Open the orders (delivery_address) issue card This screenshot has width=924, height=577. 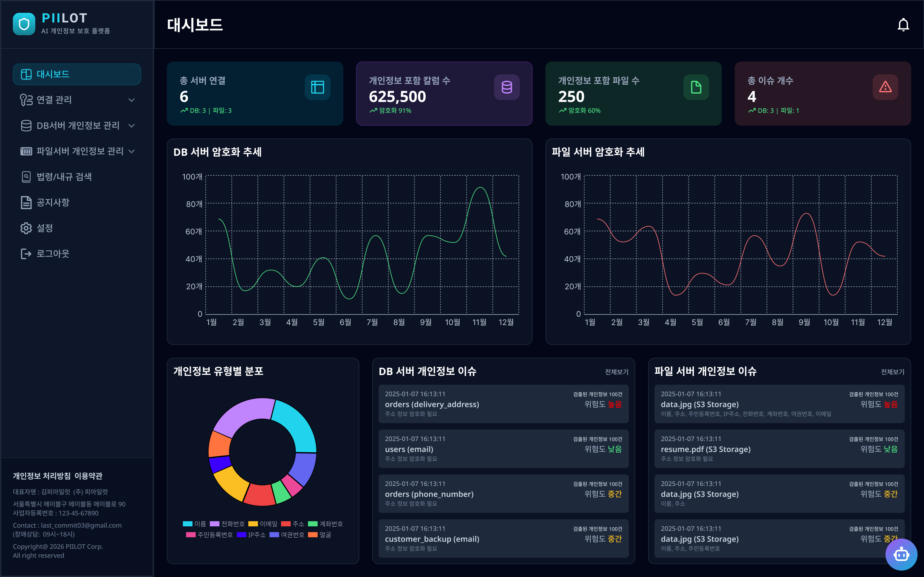[x=503, y=404]
